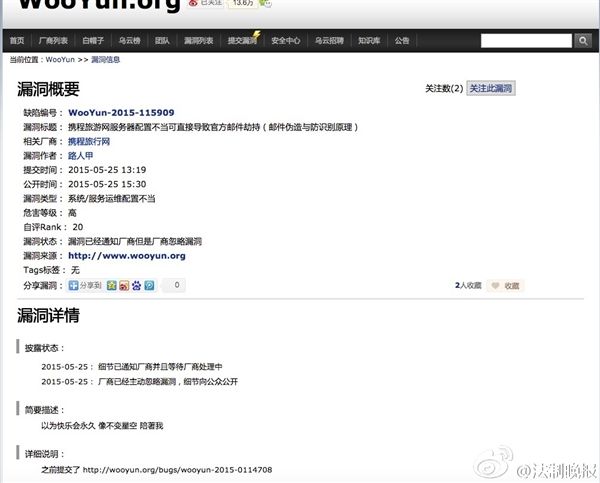Open the 安全中心 menu item
Viewport: 600px width, 483px height.
[x=286, y=41]
